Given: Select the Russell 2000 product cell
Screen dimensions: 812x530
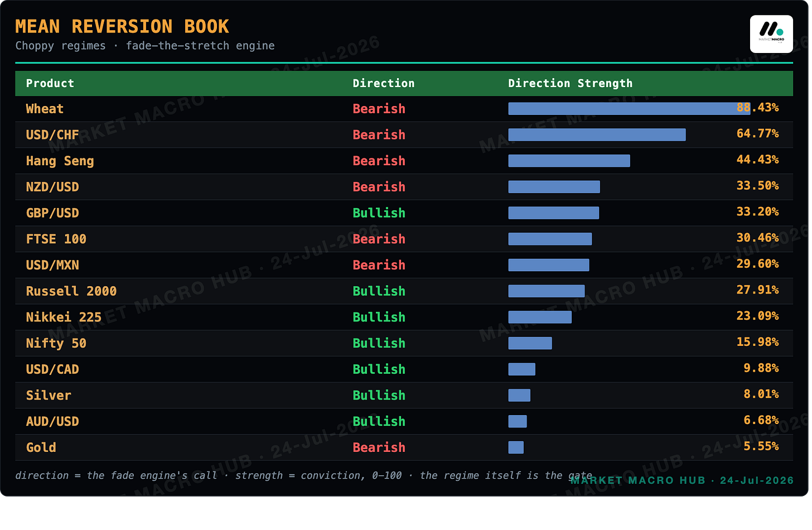Looking at the screenshot, I should coord(71,291).
